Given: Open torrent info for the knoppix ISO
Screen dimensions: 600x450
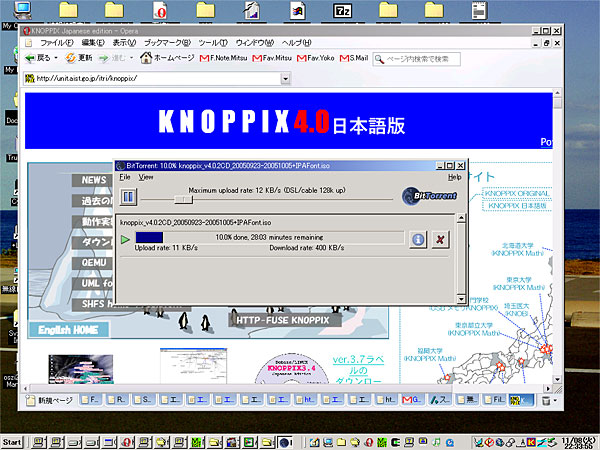Looking at the screenshot, I should [419, 239].
